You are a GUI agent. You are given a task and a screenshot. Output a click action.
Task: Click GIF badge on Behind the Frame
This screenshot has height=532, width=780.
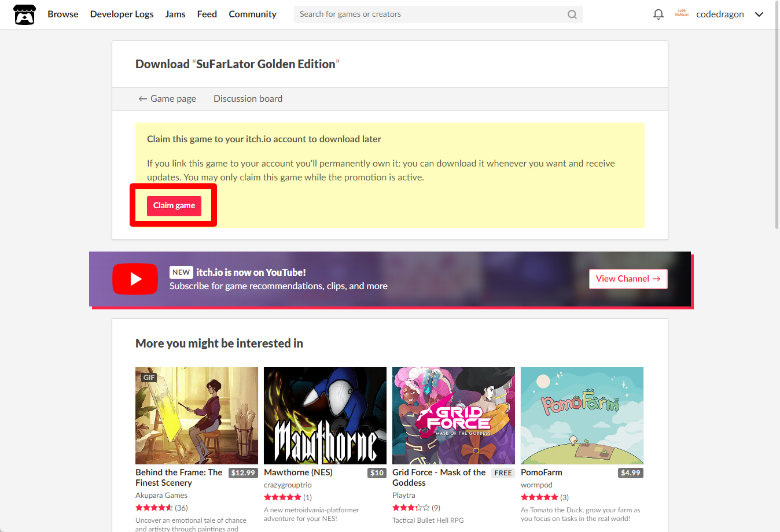tap(149, 378)
